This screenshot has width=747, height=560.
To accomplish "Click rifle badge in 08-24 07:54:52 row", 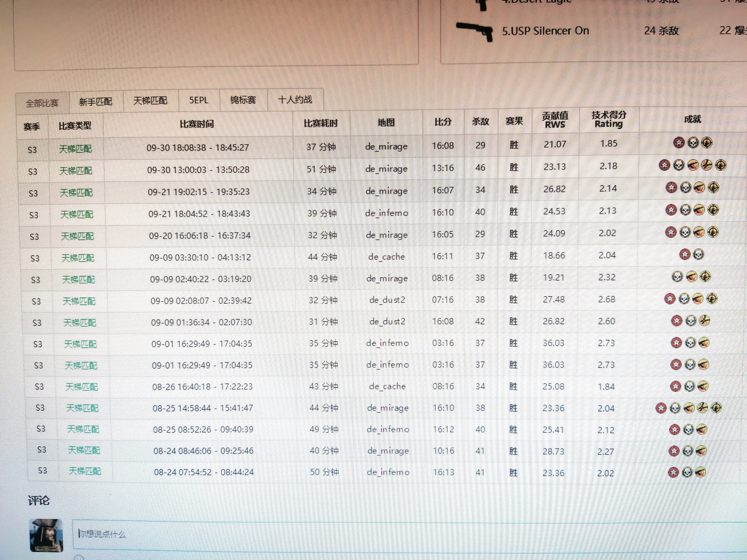I will tap(701, 472).
